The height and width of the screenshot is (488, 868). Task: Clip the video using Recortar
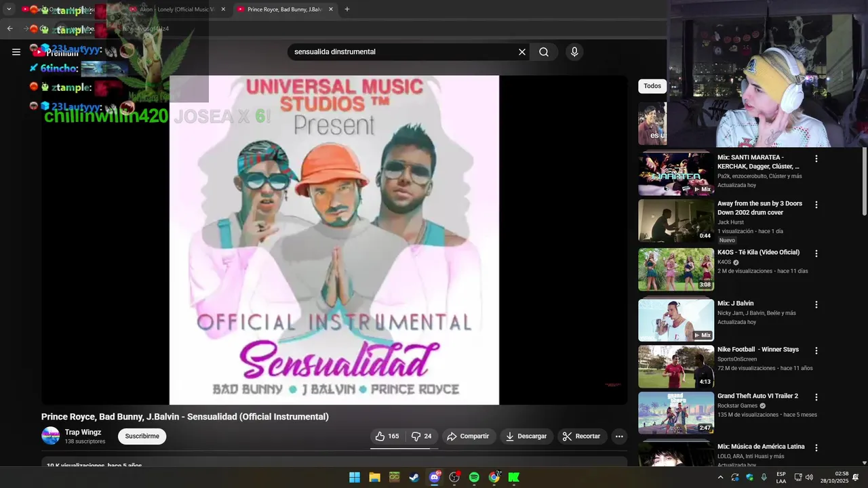pos(582,436)
